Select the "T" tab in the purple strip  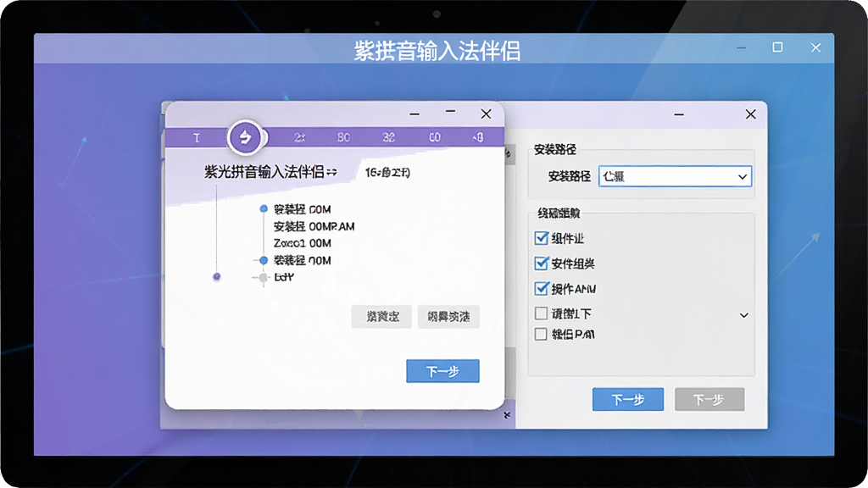[197, 138]
